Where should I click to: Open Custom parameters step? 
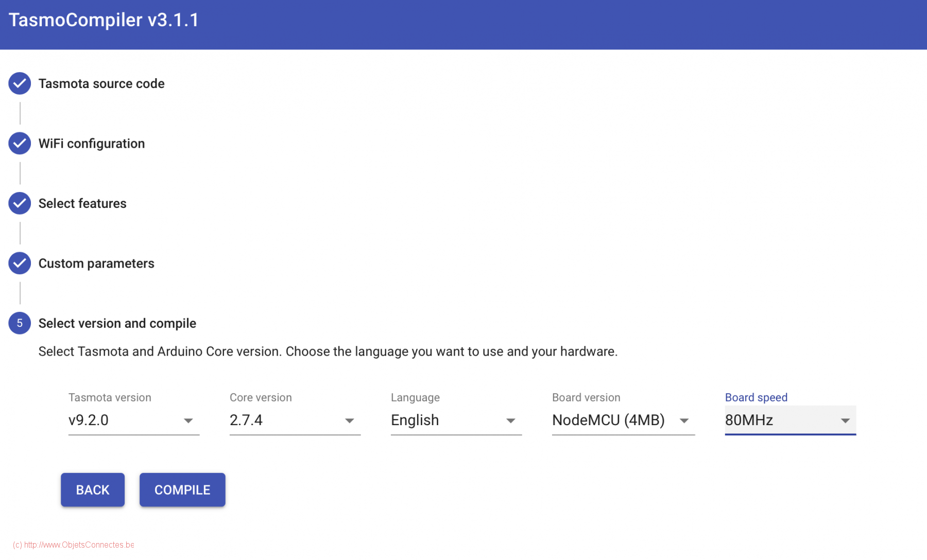click(96, 264)
